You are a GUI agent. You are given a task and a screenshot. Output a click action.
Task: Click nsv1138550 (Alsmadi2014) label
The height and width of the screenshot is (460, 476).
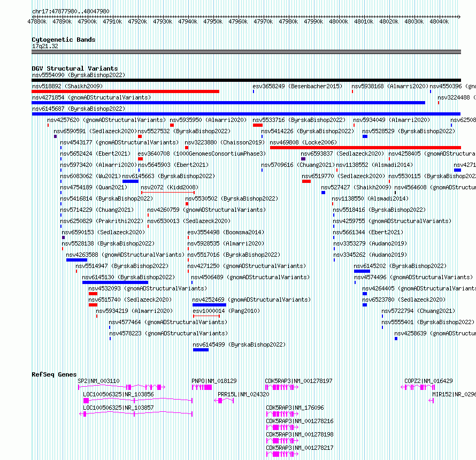click(370, 198)
